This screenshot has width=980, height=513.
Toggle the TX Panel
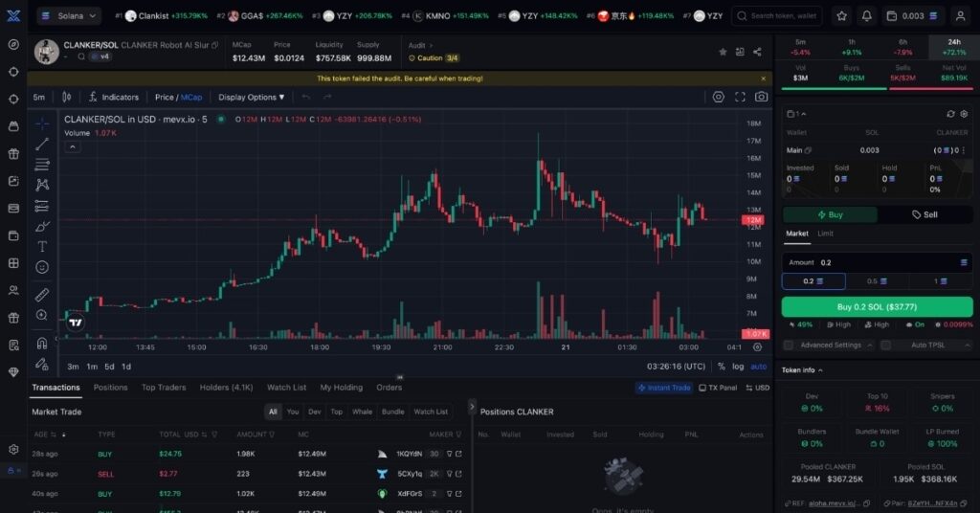click(x=718, y=388)
